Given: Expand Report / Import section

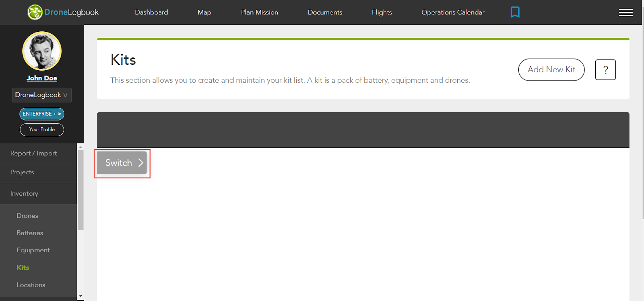Looking at the screenshot, I should 38,153.
